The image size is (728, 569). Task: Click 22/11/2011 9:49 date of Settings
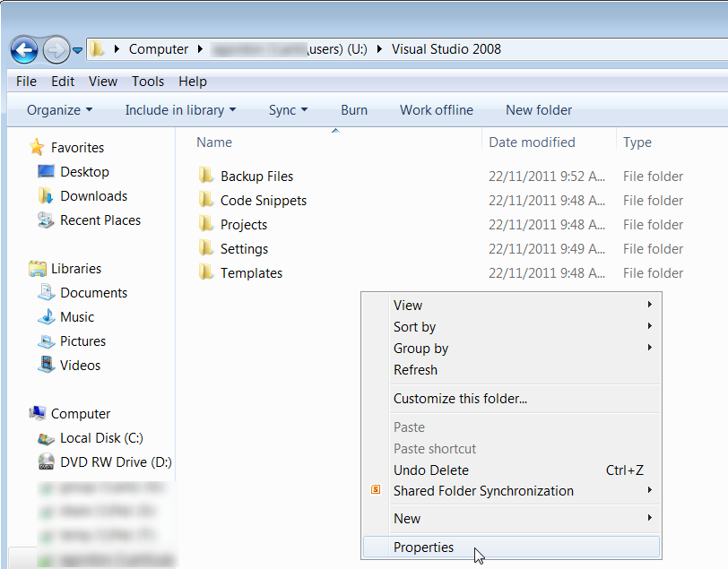pyautogui.click(x=547, y=249)
